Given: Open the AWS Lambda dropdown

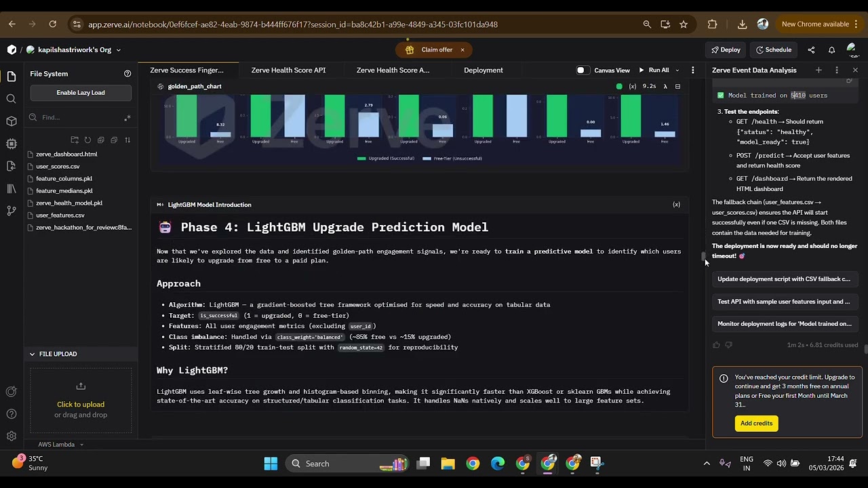Looking at the screenshot, I should point(61,445).
